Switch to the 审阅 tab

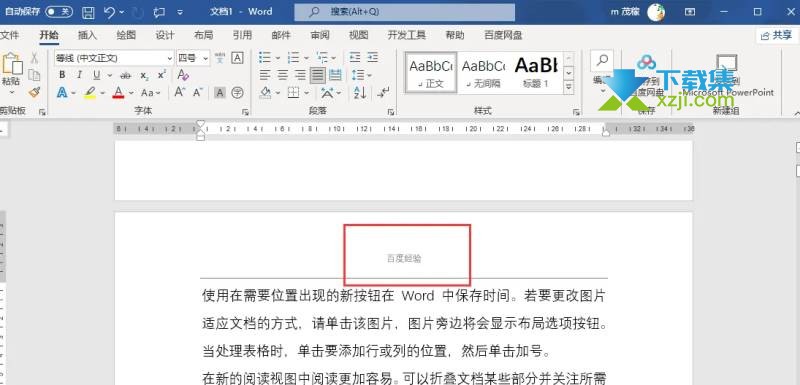pyautogui.click(x=320, y=35)
